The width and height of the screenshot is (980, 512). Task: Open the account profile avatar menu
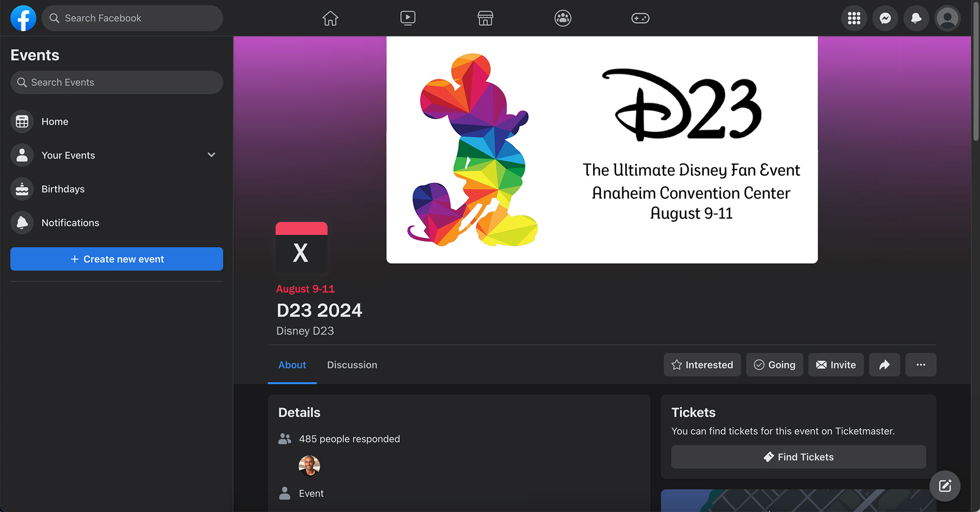click(947, 18)
